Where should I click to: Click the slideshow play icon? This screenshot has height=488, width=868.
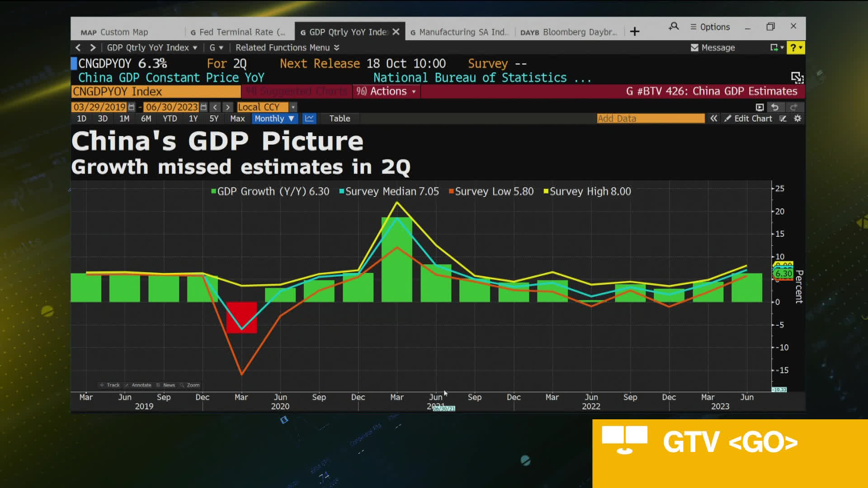click(759, 107)
